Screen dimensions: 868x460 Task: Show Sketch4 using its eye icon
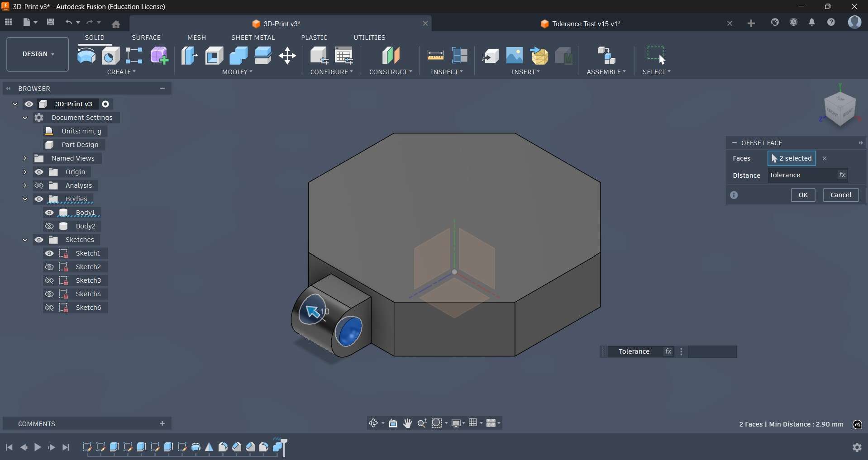(x=49, y=294)
